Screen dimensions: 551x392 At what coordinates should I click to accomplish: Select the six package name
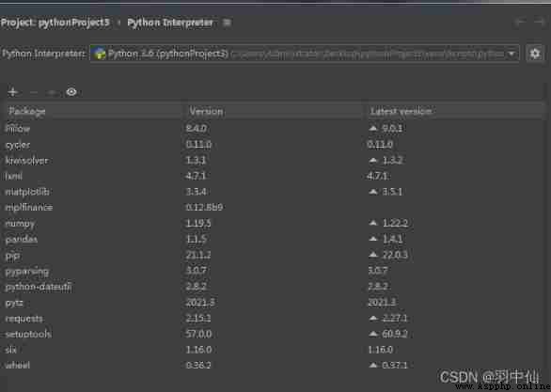11,350
